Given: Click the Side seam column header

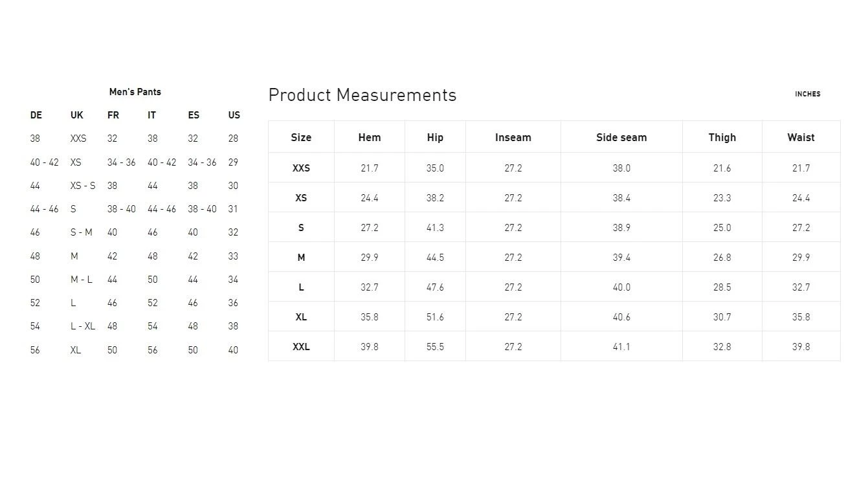Looking at the screenshot, I should point(621,137).
